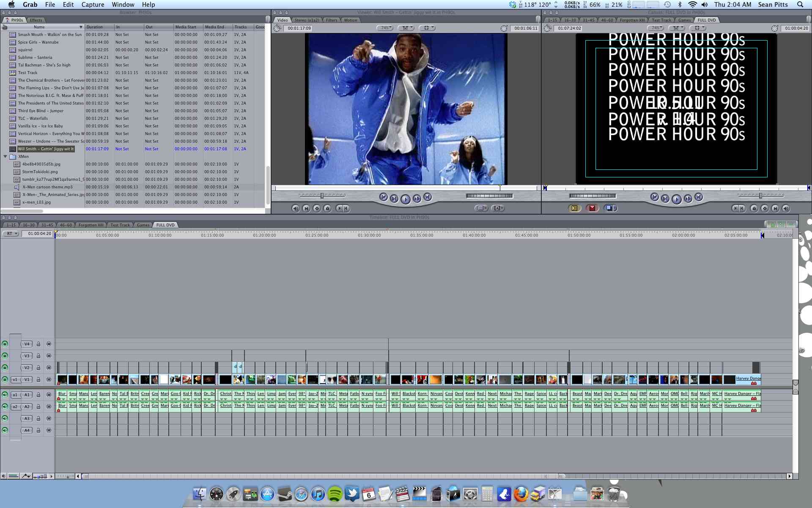The width and height of the screenshot is (812, 508).
Task: Click Mark Clip button in Canvas
Action: coord(775,208)
